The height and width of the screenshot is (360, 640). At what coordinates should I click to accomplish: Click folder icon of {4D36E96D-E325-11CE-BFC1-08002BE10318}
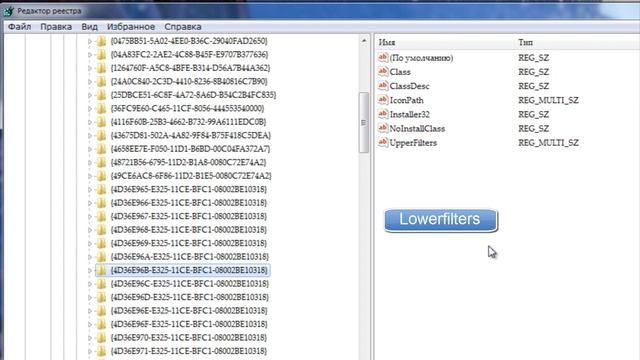101,297
